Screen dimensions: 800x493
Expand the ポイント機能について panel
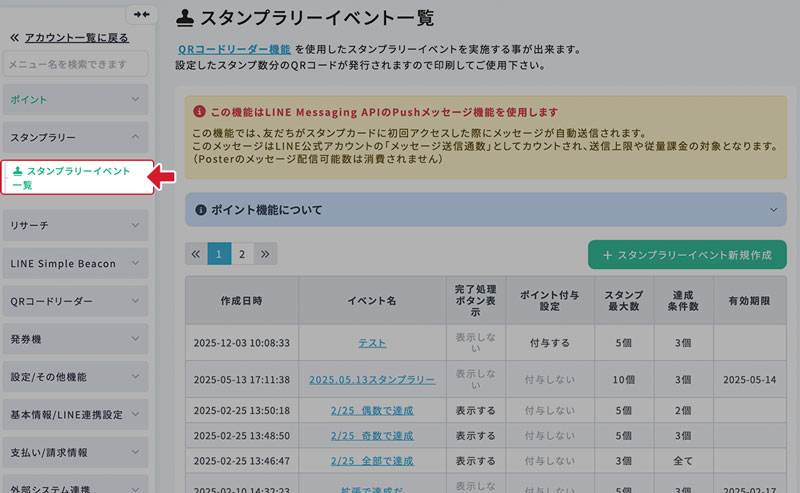pyautogui.click(x=486, y=210)
